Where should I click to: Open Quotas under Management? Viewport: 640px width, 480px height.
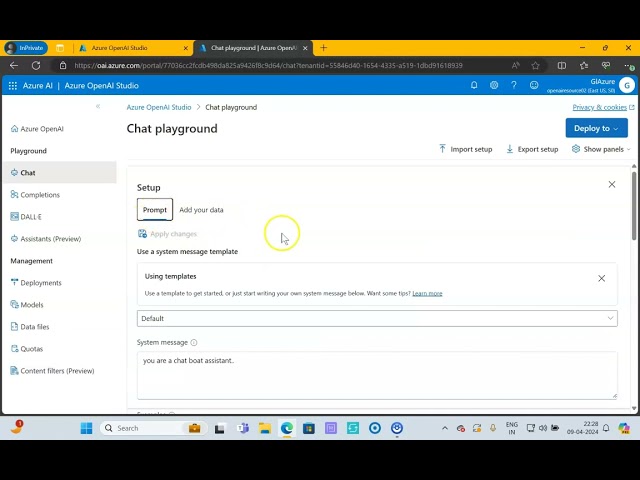27,349
